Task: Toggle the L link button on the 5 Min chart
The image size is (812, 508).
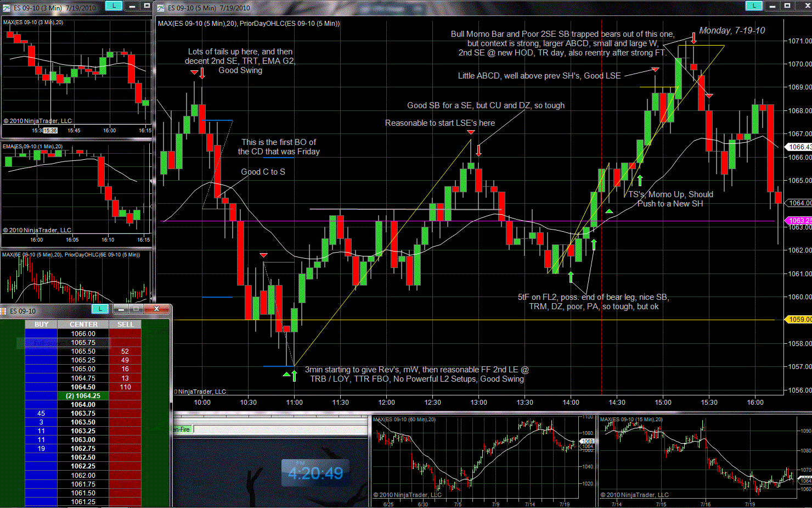Action: [x=754, y=5]
